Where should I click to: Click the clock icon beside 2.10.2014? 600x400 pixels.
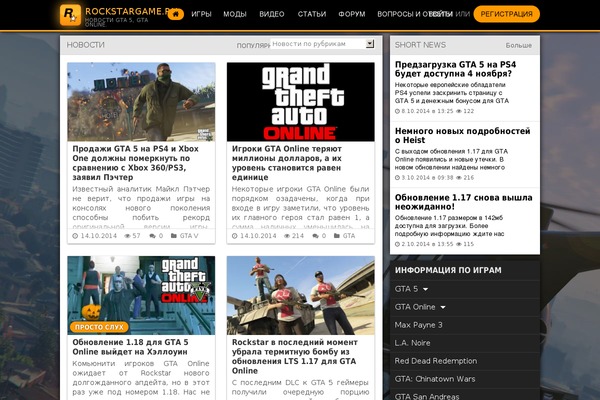[397, 244]
